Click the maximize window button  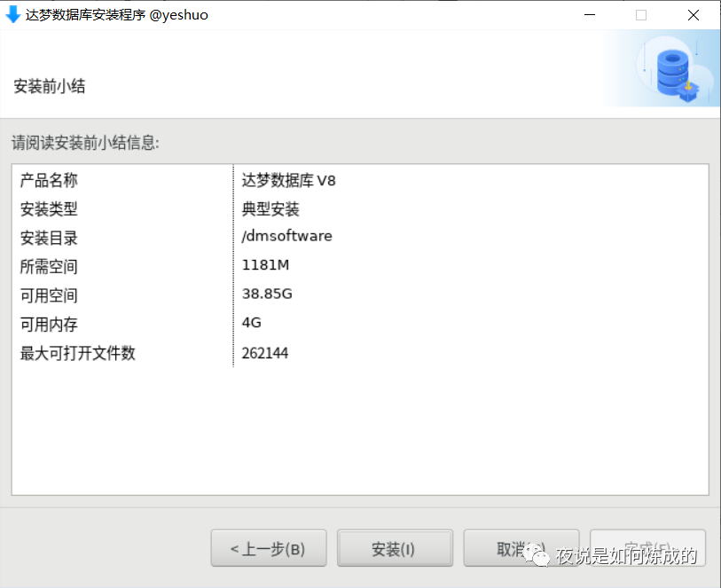tap(641, 15)
